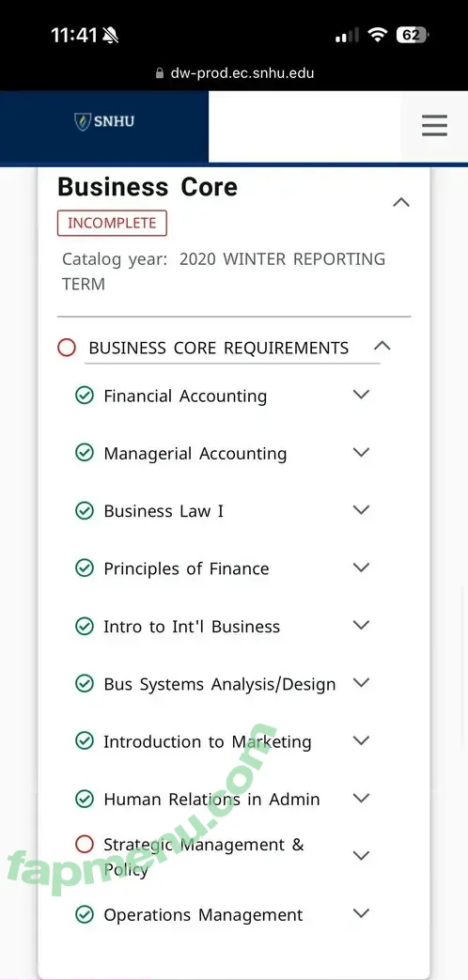Click the red circle beside Strategic Management & Policy

click(x=85, y=845)
